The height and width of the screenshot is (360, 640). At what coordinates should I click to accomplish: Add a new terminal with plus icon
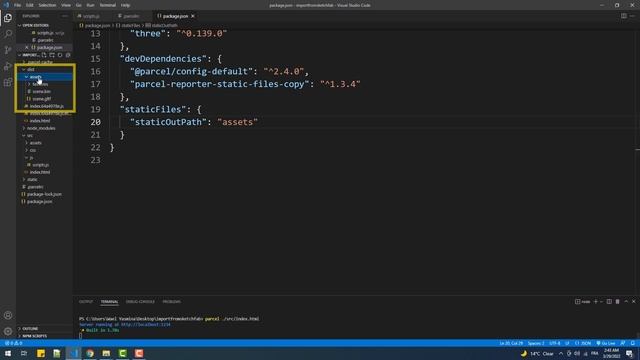[596, 302]
